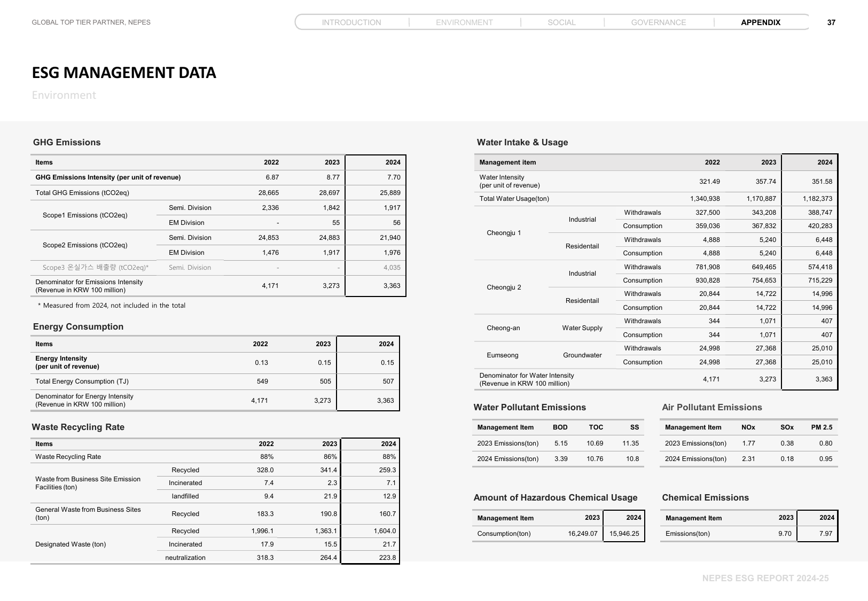Select the GOVERNANCE tab

click(x=659, y=22)
